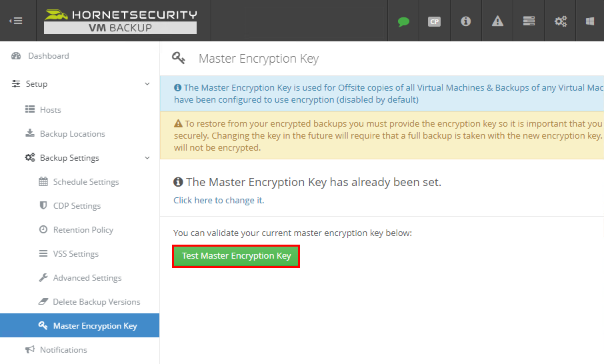Click the server stack icon in header
This screenshot has width=604, height=364.
[x=529, y=21]
